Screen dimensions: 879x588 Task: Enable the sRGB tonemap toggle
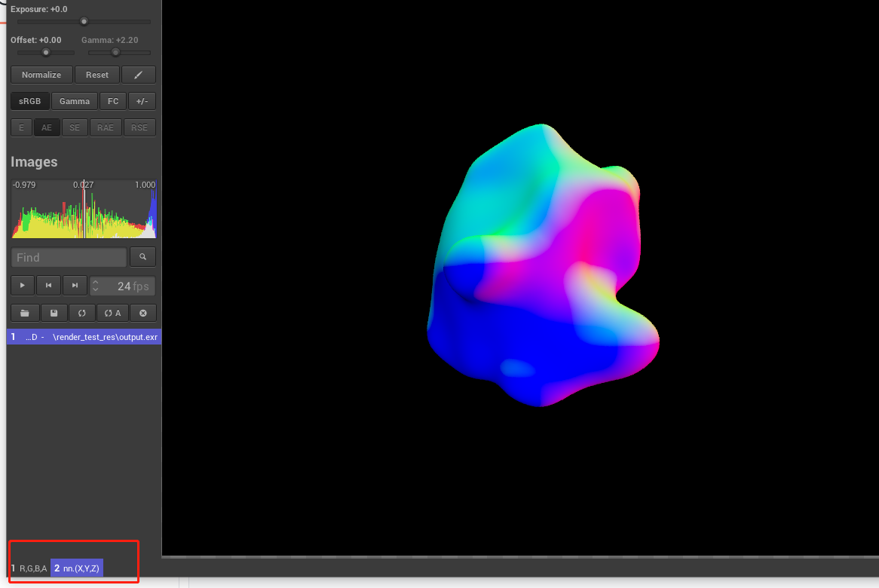tap(29, 101)
